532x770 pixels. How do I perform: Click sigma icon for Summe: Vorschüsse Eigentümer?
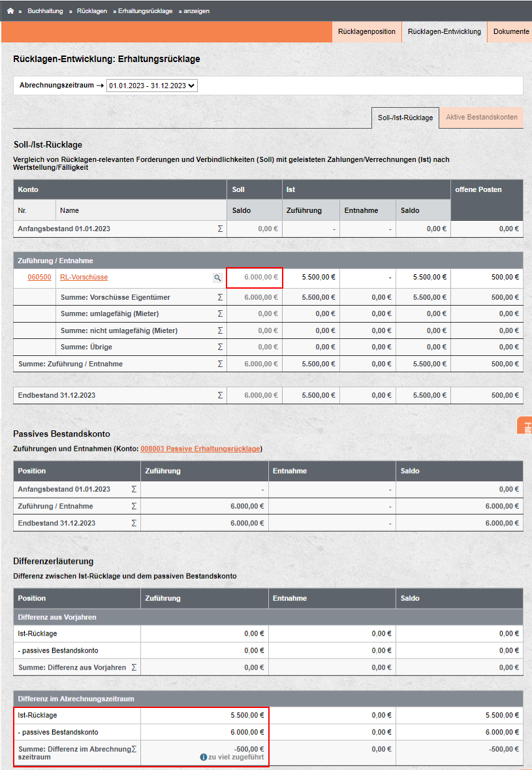(220, 297)
